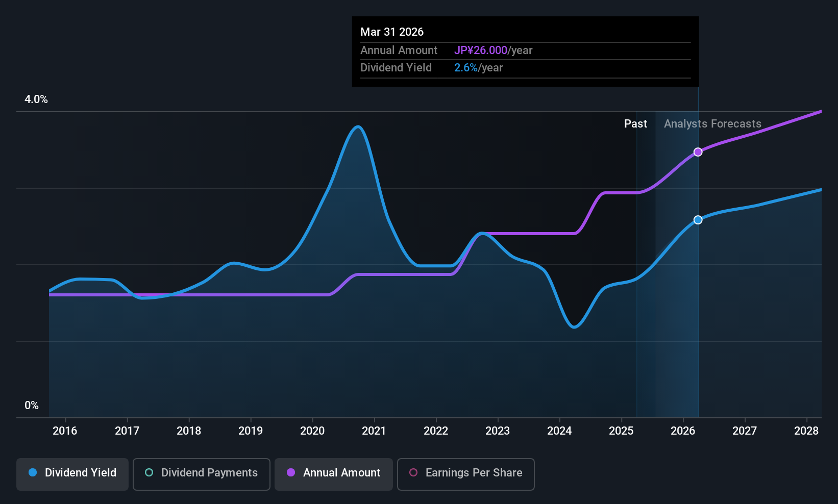Viewport: 838px width, 504px height.
Task: Click the blue Dividend Yield data point
Action: pos(698,220)
